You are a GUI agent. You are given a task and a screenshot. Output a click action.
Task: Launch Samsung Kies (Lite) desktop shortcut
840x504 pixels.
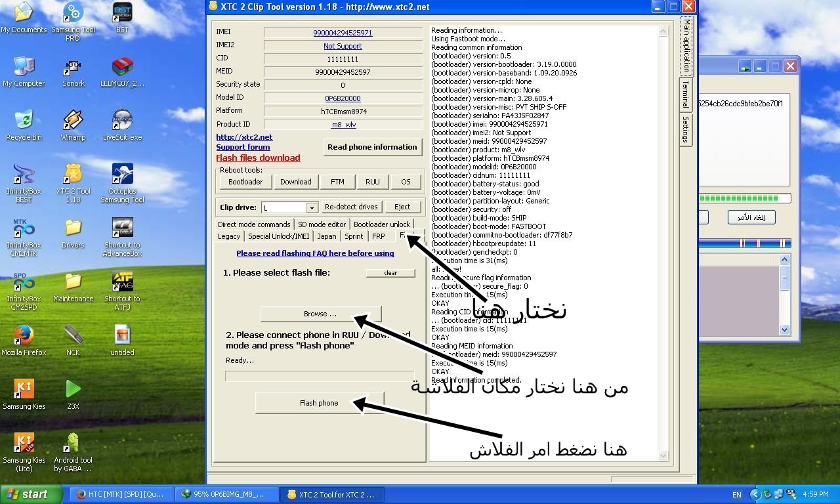click(x=24, y=452)
